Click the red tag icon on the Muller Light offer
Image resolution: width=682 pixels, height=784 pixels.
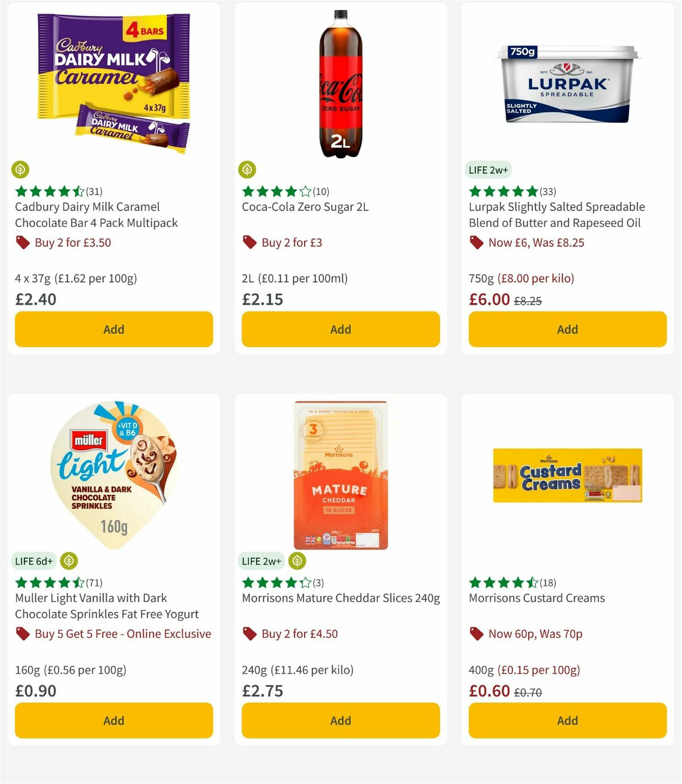(22, 633)
